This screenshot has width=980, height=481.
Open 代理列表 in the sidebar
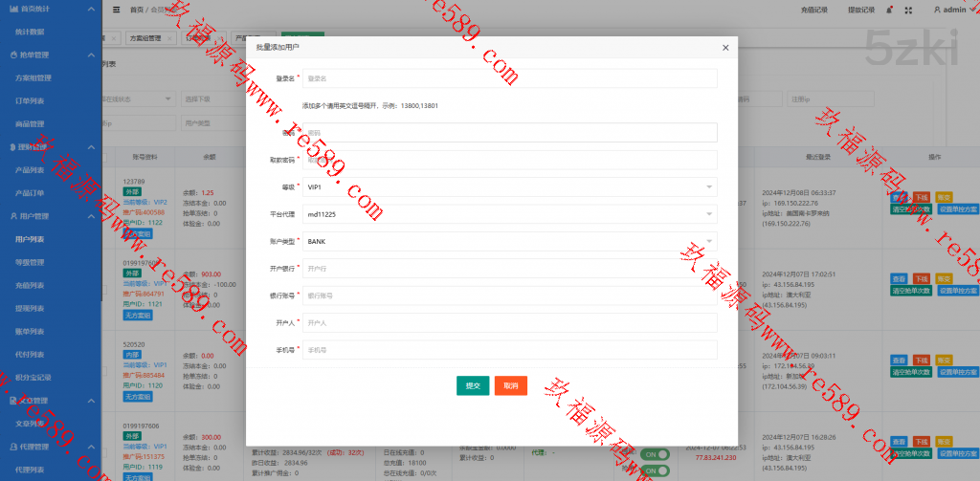(x=30, y=470)
